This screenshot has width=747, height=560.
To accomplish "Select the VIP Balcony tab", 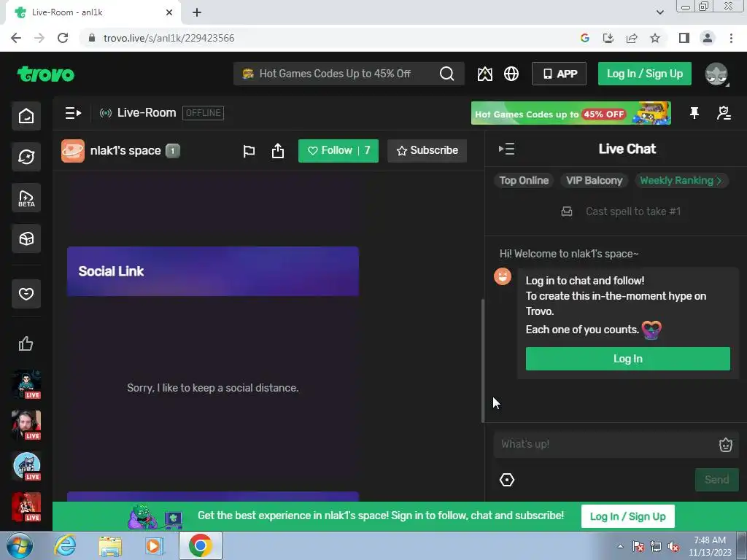I will [x=594, y=181].
